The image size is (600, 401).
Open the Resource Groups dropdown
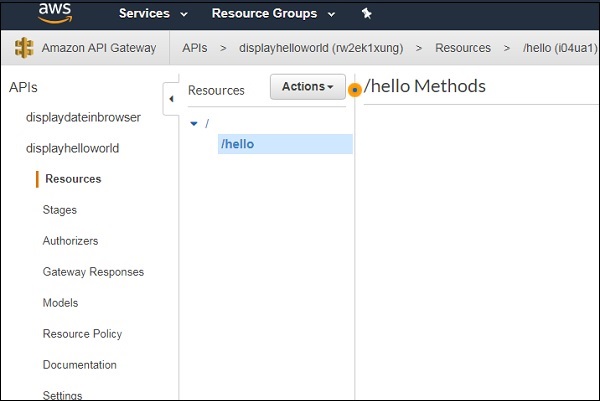(278, 14)
